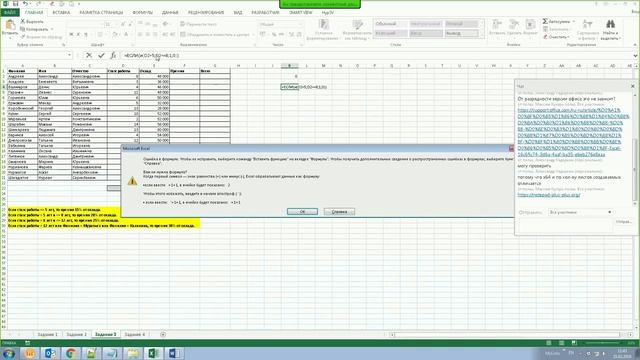640x360 pixels.
Task: Click the Undo arrow in quick access toolbar
Action: 25,4
